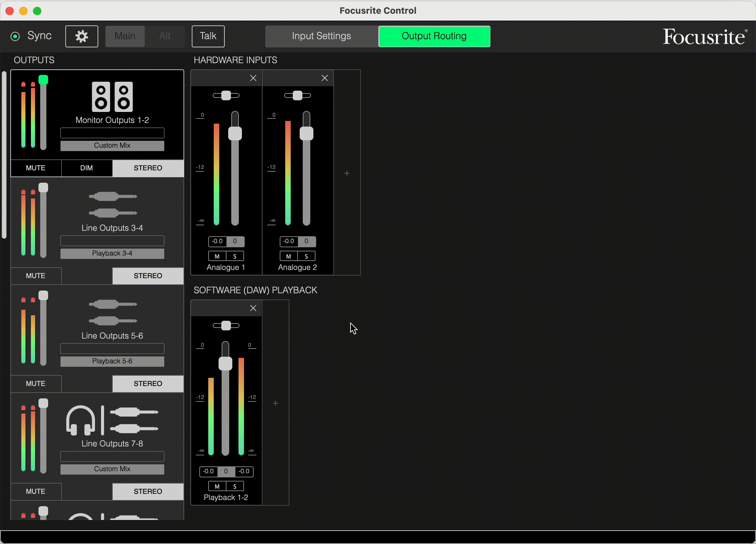The width and height of the screenshot is (756, 544).
Task: Click the Playback 1-2 channel fader handle
Action: click(225, 364)
